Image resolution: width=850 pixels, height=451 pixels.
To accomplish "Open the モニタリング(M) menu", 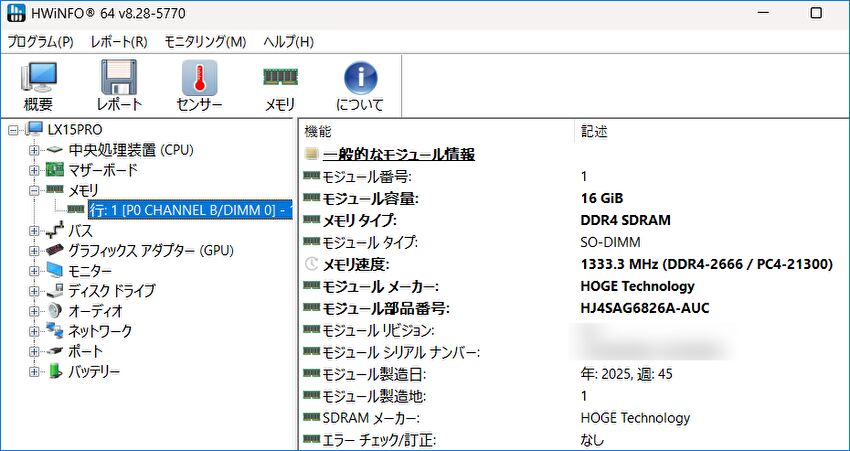I will [x=205, y=42].
